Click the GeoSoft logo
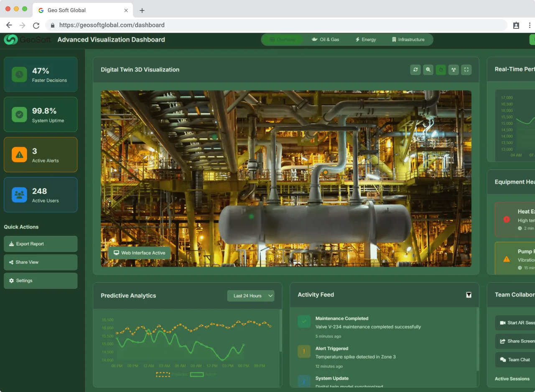 coord(28,40)
